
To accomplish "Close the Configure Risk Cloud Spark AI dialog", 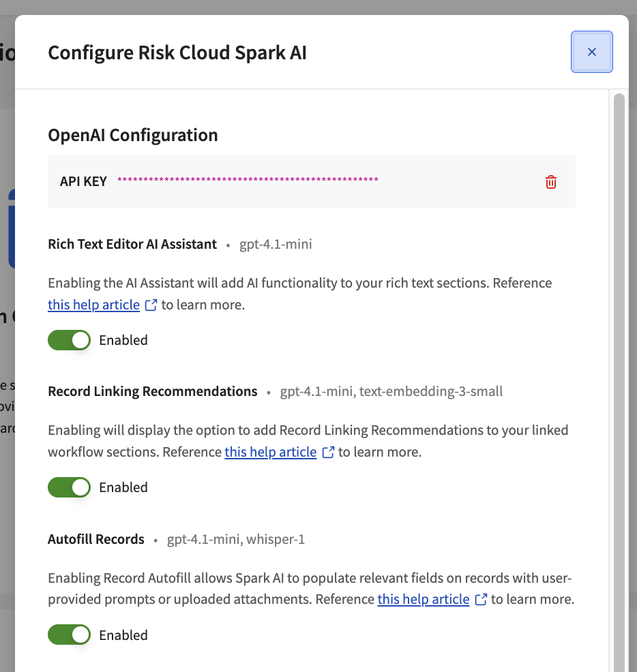I will click(591, 52).
